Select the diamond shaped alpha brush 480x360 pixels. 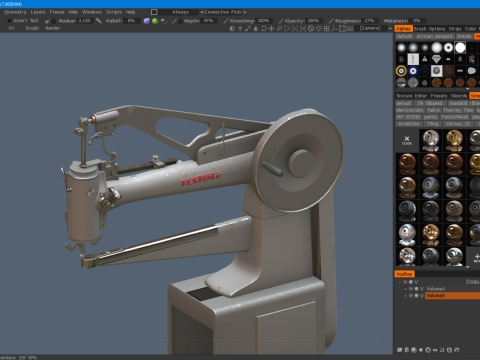[436, 59]
